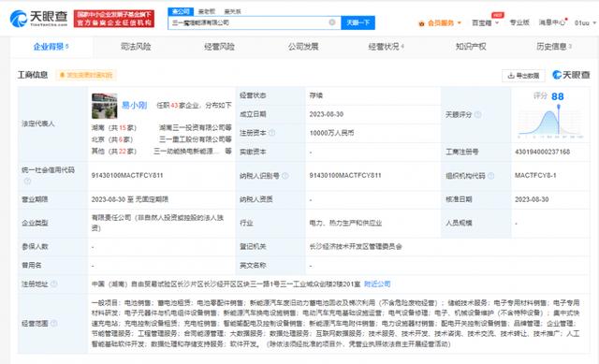Select the 查老板 search tab
The image size is (599, 364).
click(x=207, y=11)
